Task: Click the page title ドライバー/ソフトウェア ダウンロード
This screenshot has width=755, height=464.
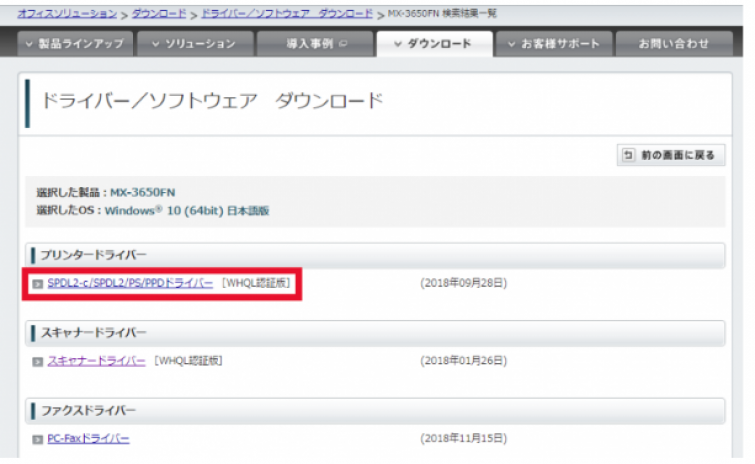Action: tap(212, 101)
